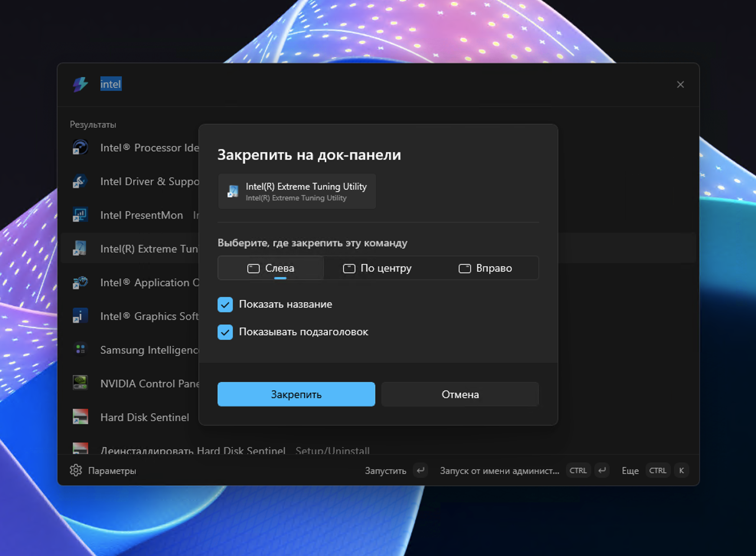
Task: Click the Intel Application Optimization icon
Action: coord(80,282)
